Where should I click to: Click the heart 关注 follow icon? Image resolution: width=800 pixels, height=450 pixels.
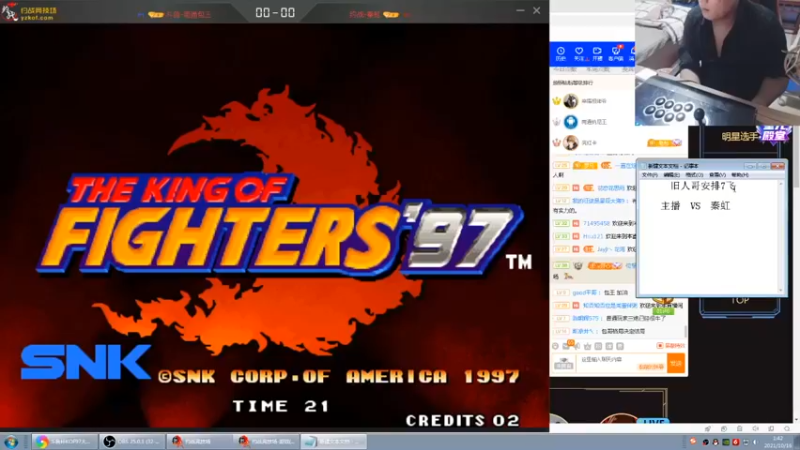click(579, 54)
